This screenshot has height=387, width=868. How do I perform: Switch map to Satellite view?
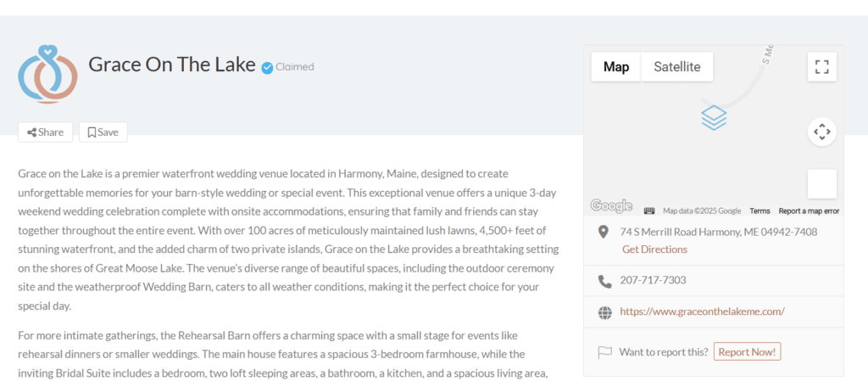[676, 67]
